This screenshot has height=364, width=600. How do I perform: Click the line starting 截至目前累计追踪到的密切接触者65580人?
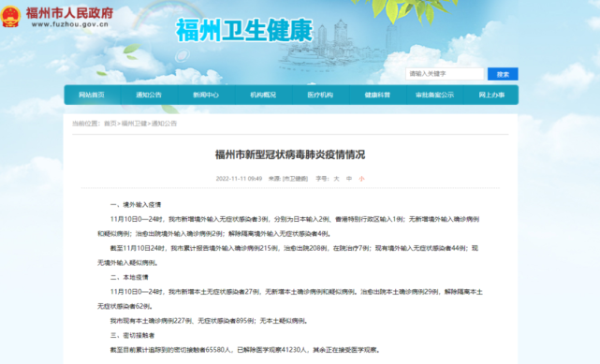click(x=245, y=350)
